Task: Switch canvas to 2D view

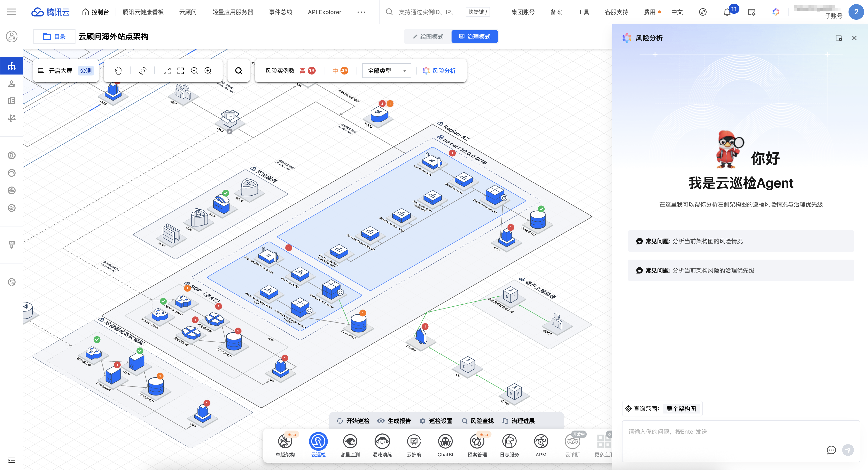Action: click(142, 70)
